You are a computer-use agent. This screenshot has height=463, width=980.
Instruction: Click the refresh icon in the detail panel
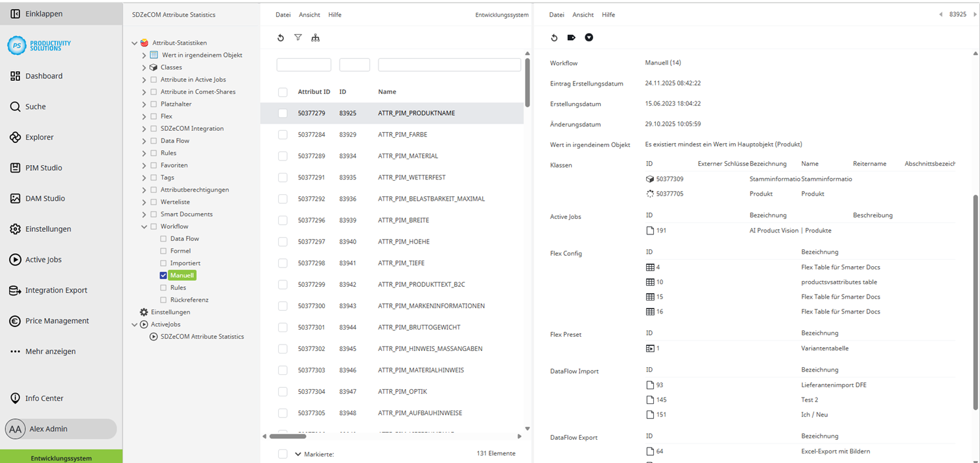coord(554,38)
